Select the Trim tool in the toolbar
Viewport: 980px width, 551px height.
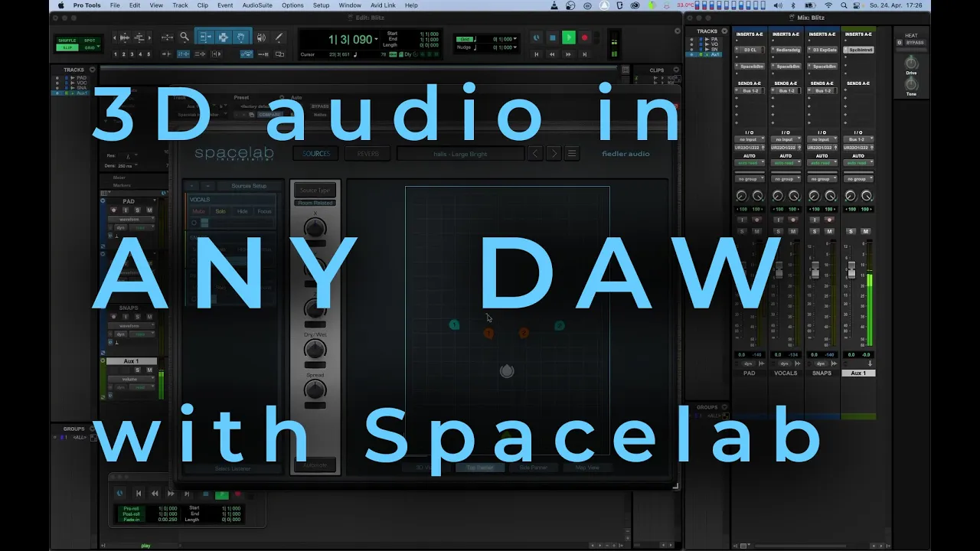coord(204,37)
